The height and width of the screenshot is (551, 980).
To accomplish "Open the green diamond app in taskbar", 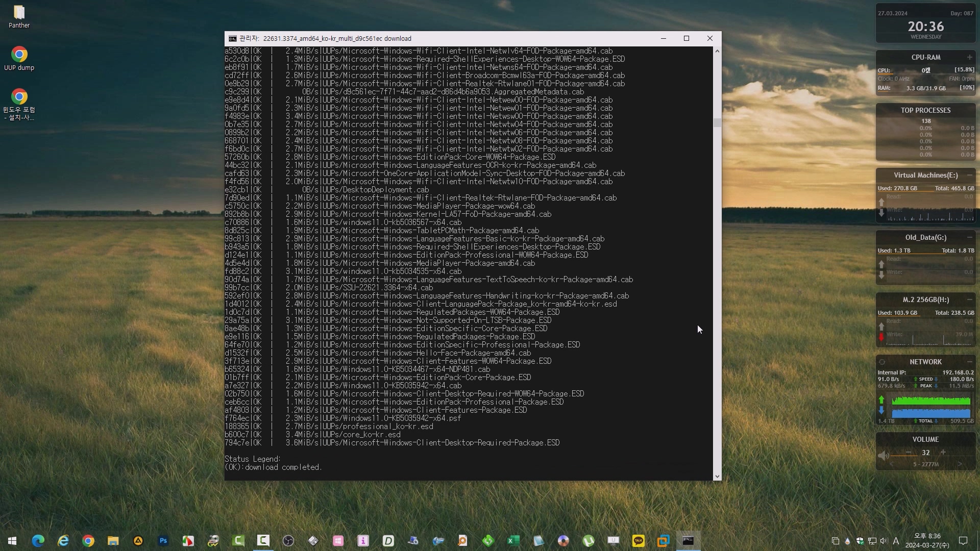I will tap(488, 541).
